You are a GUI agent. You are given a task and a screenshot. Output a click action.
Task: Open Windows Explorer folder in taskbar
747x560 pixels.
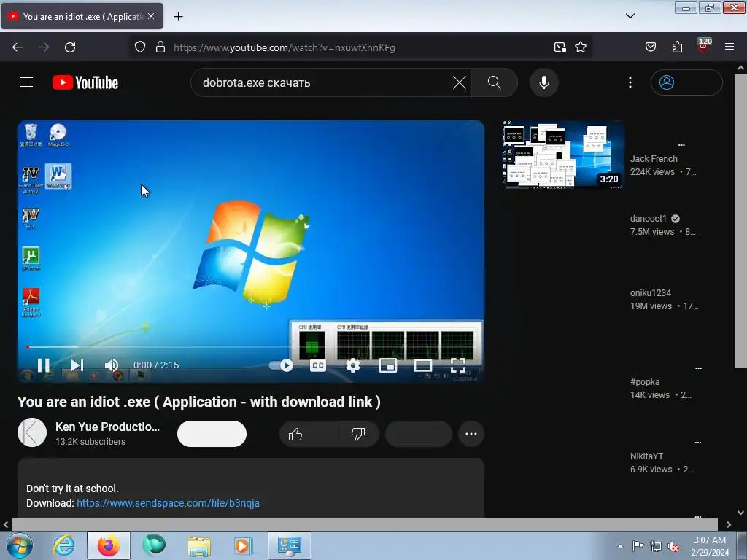pos(198,545)
